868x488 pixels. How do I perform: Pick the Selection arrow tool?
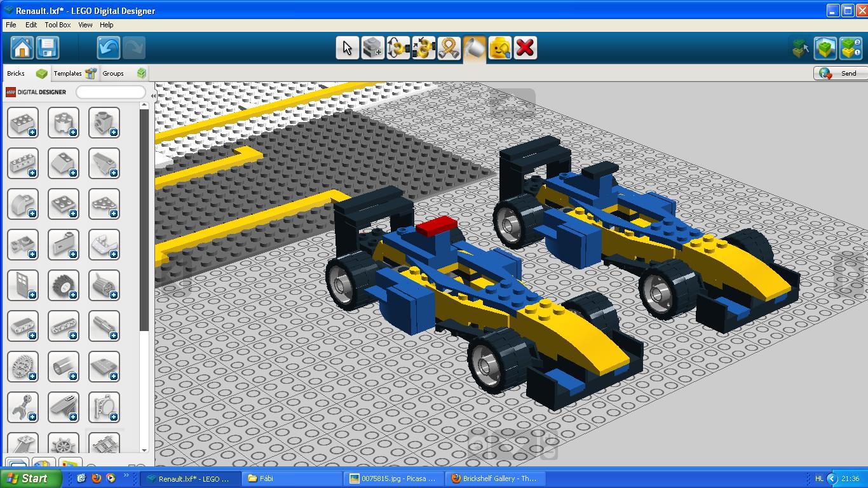[347, 48]
